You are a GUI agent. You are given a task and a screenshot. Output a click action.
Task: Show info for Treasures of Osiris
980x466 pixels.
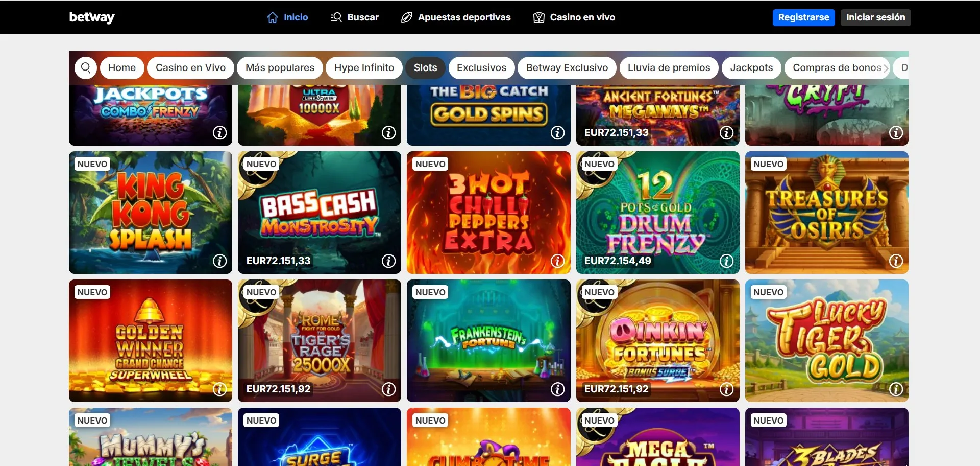896,261
